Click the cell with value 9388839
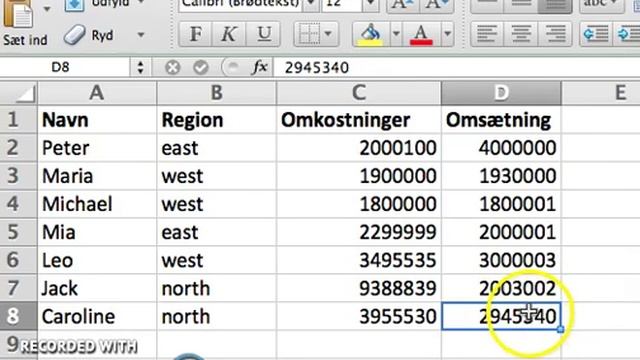640x360 pixels. (359, 288)
